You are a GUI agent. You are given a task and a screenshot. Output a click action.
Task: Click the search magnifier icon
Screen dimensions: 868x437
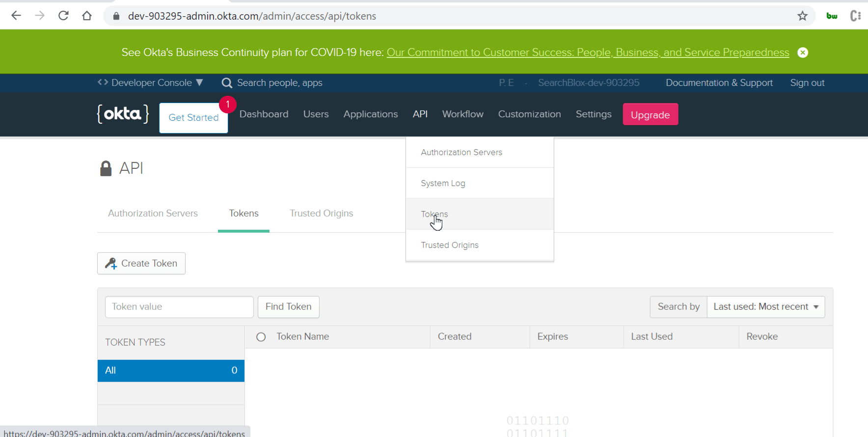tap(227, 83)
